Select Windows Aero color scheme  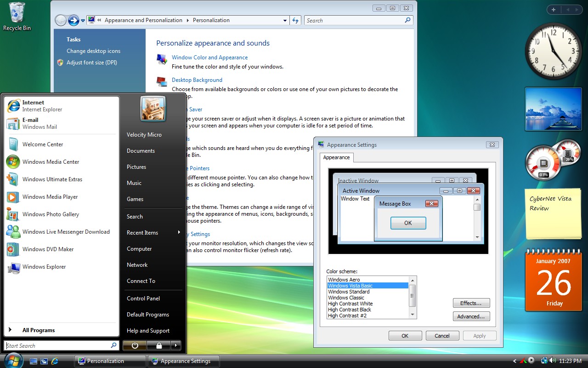pos(367,280)
